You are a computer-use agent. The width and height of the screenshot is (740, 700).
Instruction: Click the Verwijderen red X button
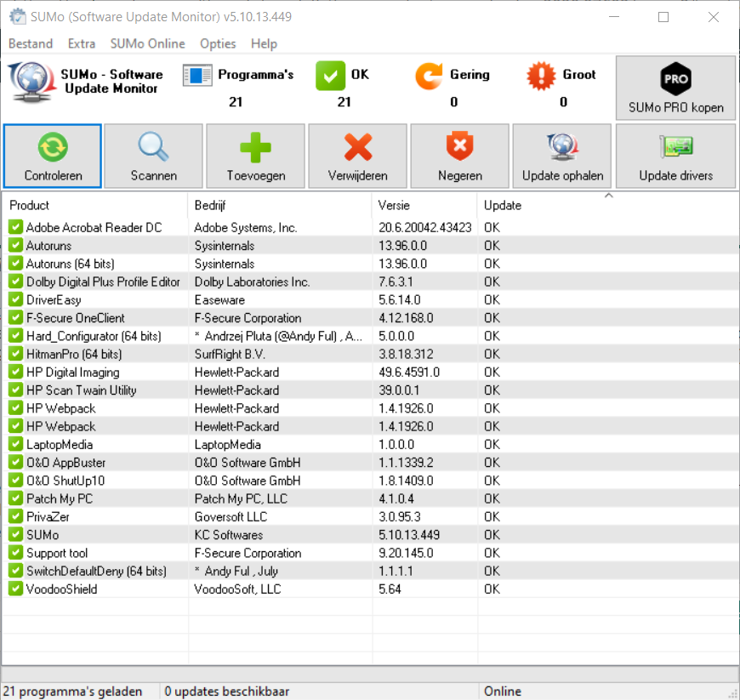tap(357, 156)
